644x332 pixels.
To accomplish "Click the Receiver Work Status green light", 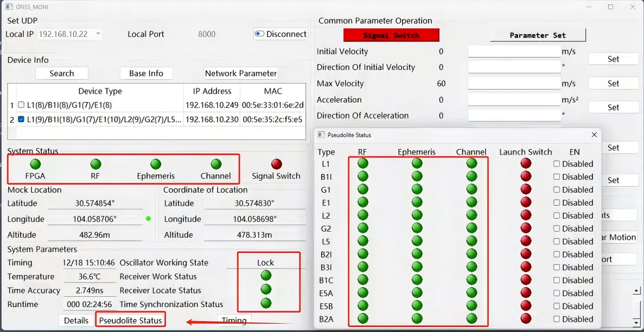I will 266,276.
